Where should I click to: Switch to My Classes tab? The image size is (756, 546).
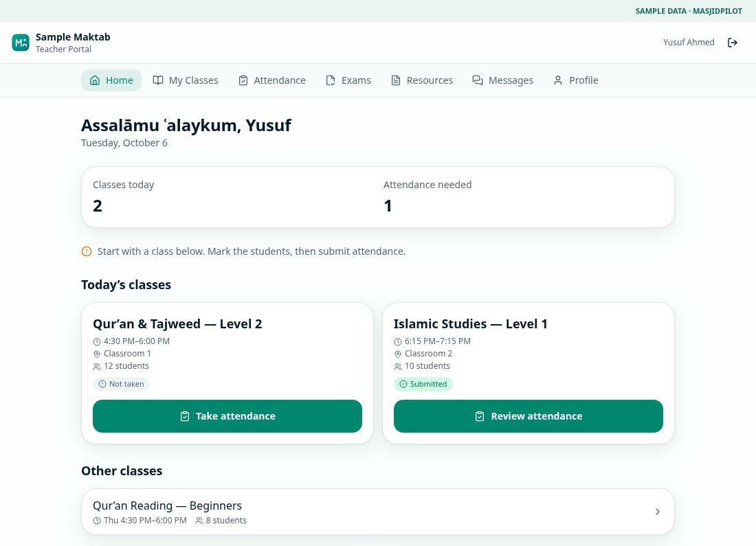186,80
